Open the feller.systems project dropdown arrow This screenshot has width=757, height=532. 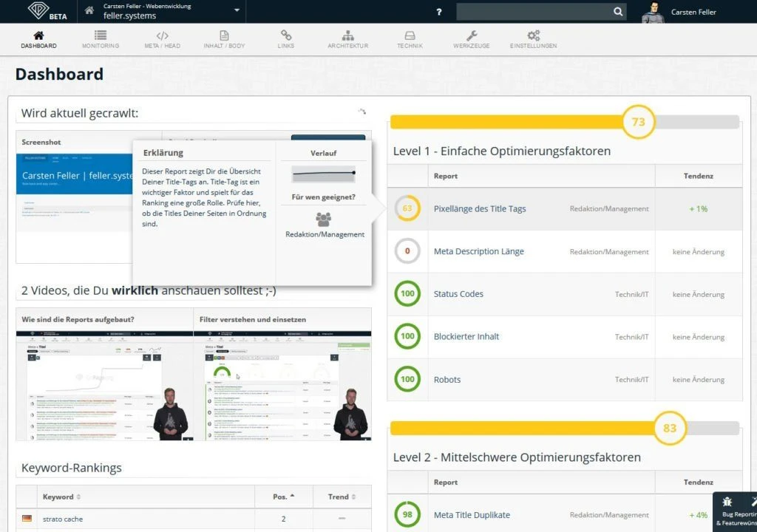(237, 10)
